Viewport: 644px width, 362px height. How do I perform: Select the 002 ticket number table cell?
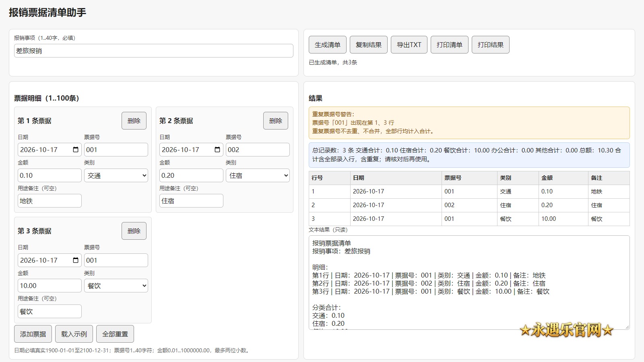point(469,205)
